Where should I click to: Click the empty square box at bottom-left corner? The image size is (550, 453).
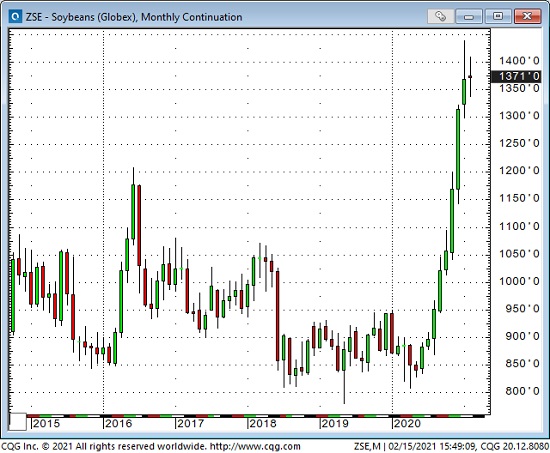(x=17, y=422)
